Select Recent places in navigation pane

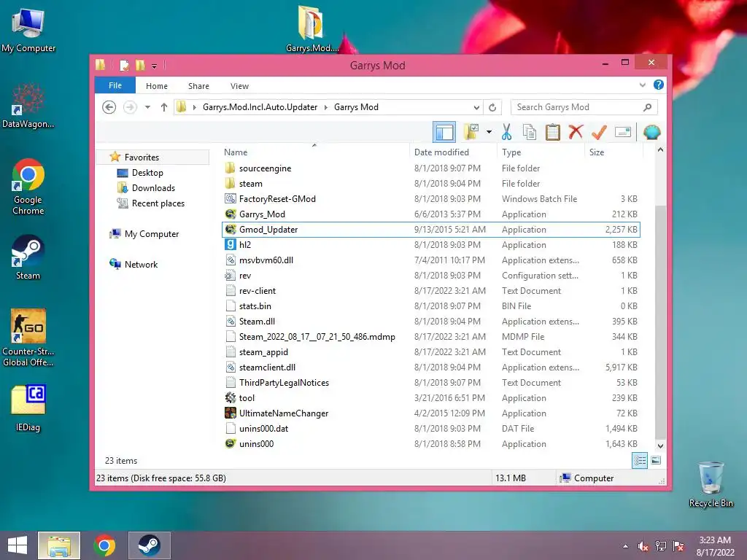pyautogui.click(x=158, y=203)
